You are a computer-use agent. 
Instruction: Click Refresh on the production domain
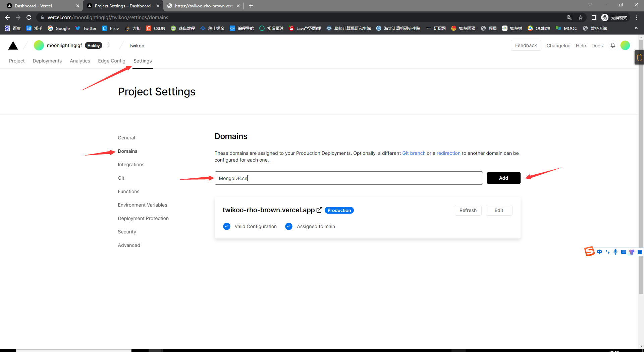click(x=468, y=210)
